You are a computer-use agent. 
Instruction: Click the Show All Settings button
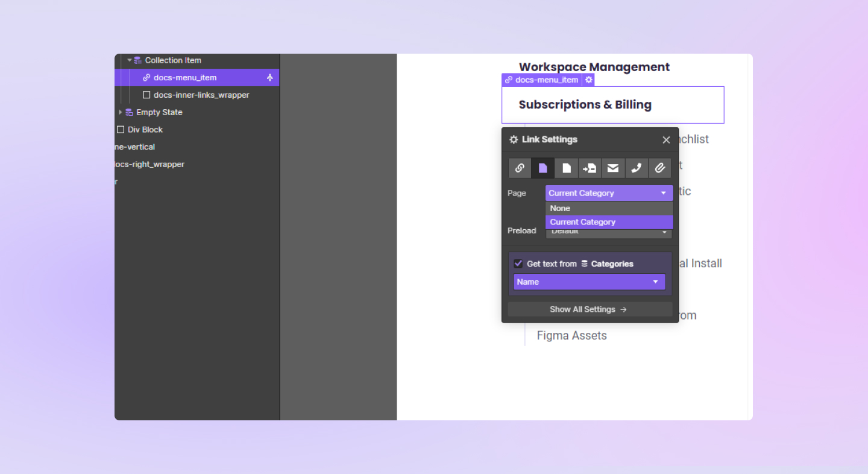[x=589, y=309]
